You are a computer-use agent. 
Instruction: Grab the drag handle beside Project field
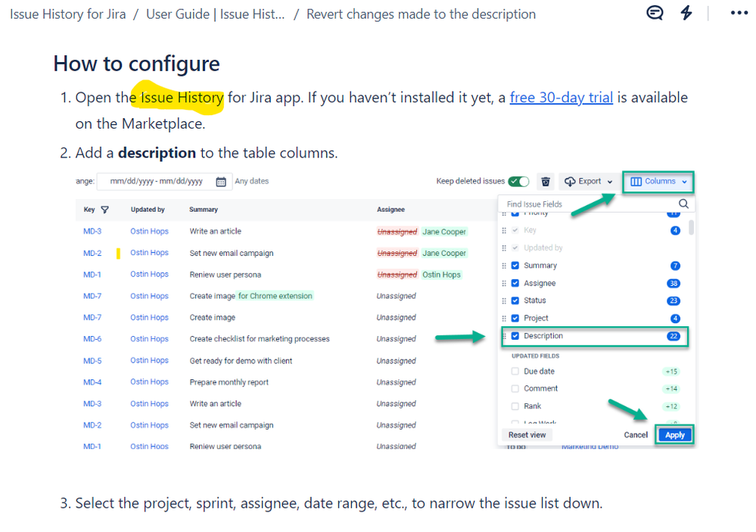click(504, 319)
